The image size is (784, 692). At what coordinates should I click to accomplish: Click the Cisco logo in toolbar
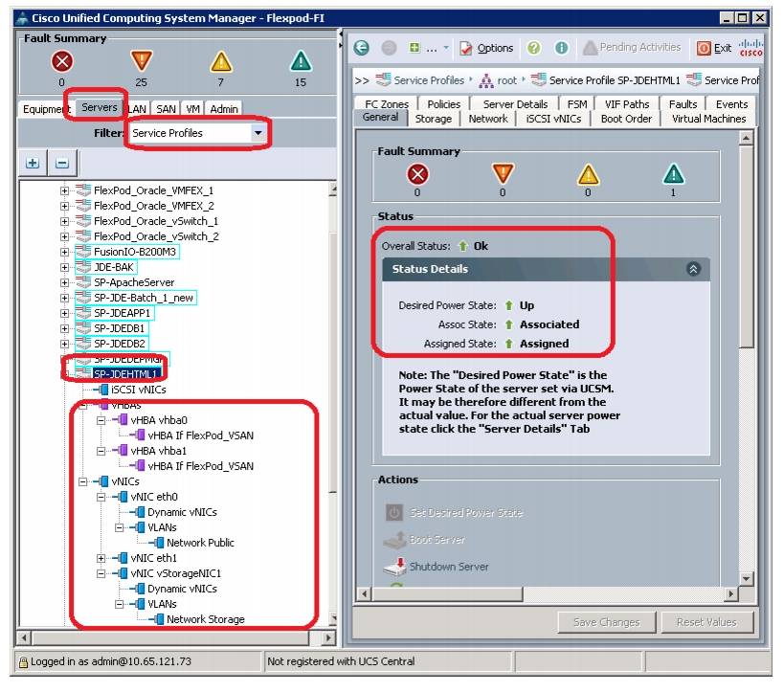coord(750,48)
